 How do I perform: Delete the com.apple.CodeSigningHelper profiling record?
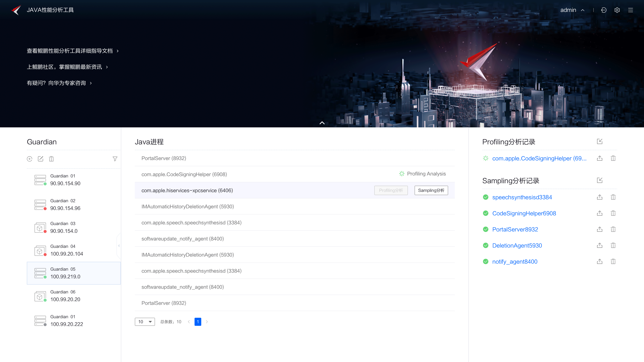point(613,158)
